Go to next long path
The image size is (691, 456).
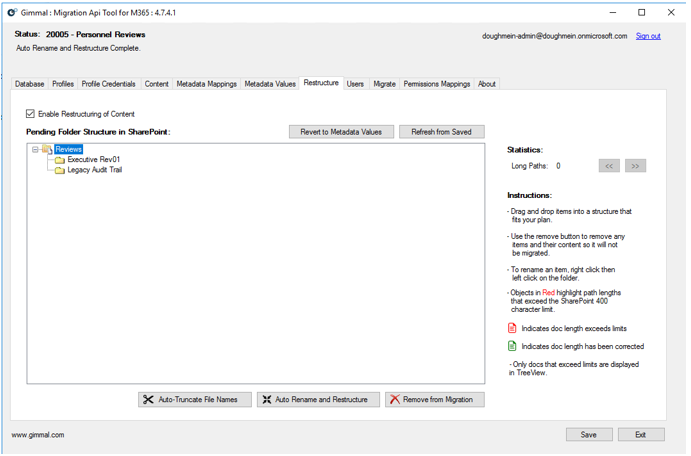(635, 166)
